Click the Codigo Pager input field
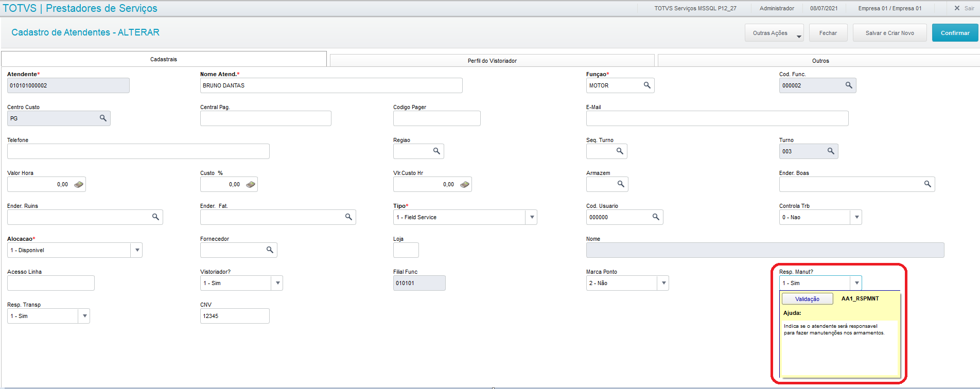 437,118
